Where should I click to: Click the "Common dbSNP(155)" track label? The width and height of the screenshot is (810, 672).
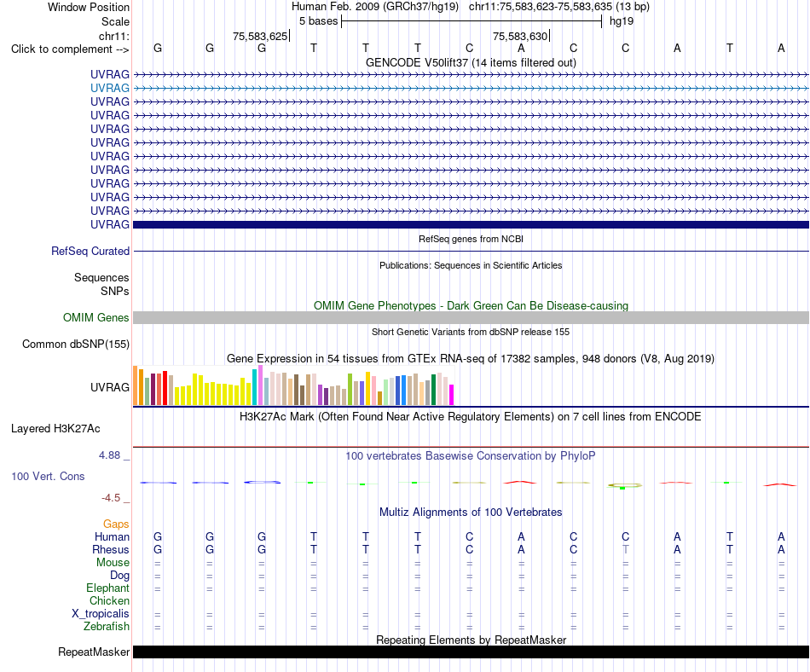point(75,344)
